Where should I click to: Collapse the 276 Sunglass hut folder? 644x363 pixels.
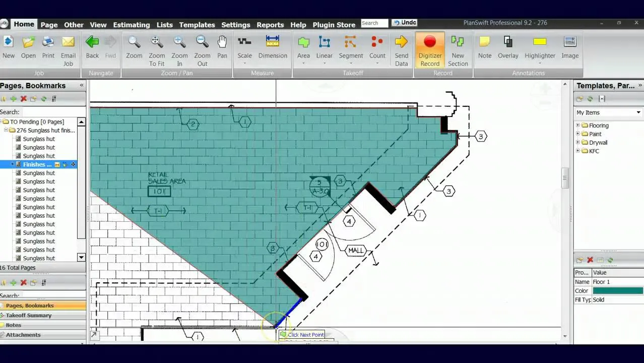(6, 130)
